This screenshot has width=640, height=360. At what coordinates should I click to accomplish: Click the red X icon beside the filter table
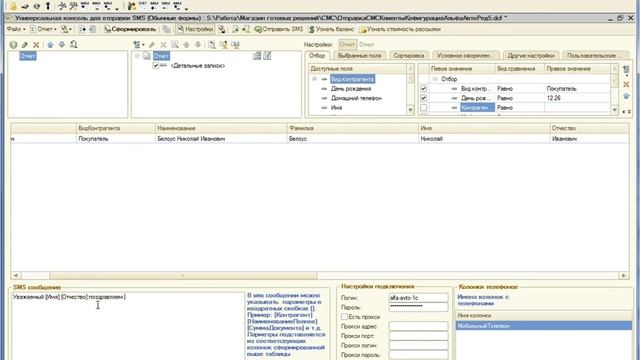tap(626, 84)
